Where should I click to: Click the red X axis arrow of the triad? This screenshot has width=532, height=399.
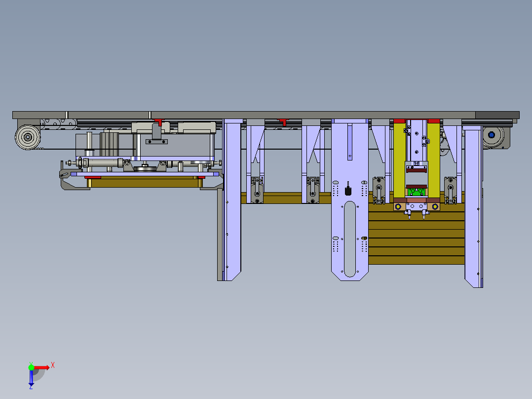point(42,367)
